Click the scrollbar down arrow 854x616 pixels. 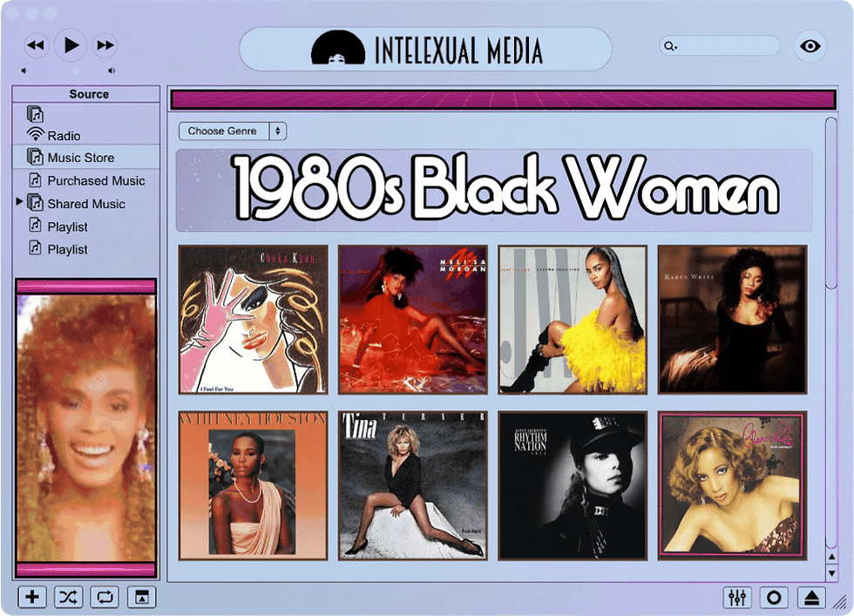pos(831,573)
